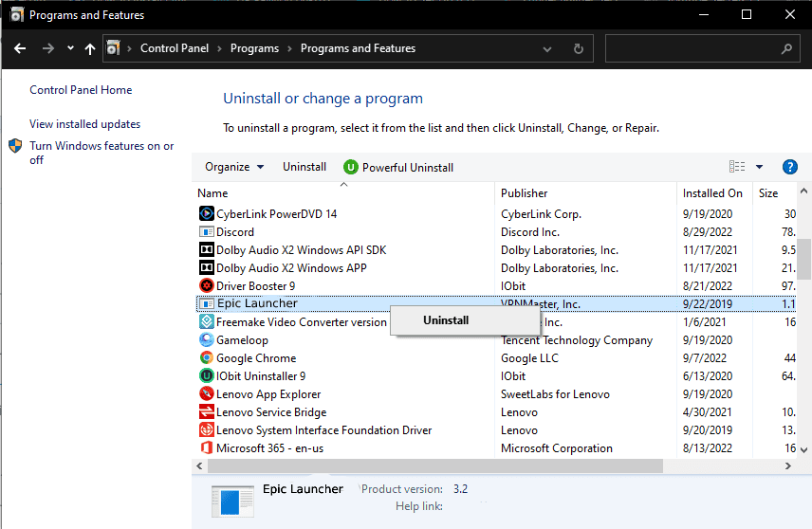Refresh the Programs and Features list
812x529 pixels.
(579, 48)
